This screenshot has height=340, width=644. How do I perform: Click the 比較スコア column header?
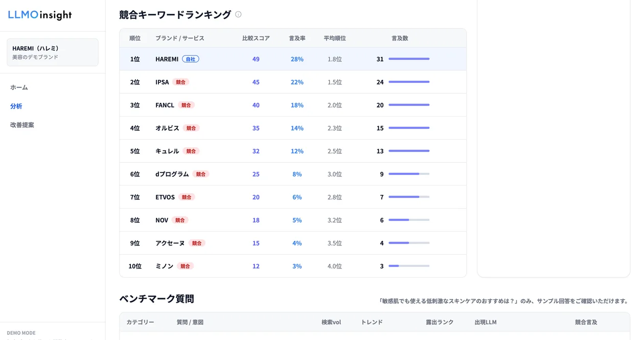[256, 38]
